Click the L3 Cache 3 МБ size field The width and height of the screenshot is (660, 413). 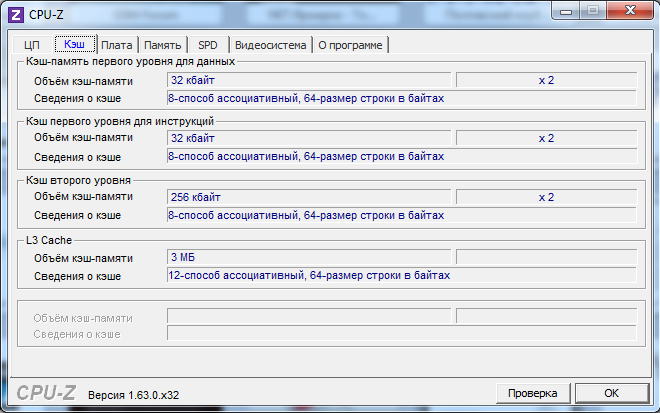[309, 257]
